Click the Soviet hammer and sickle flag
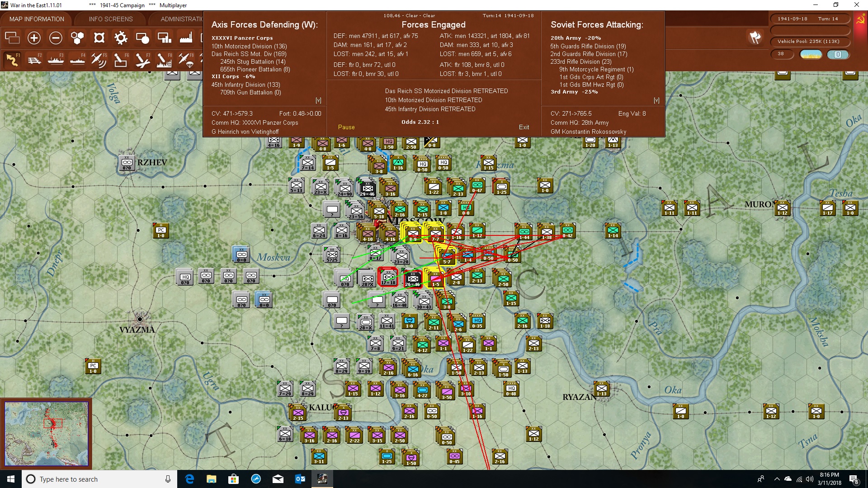868x488 pixels. (x=860, y=20)
